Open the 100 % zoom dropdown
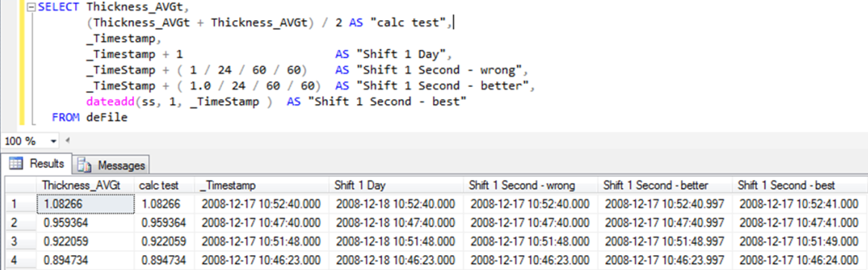The image size is (868, 270). pyautogui.click(x=54, y=141)
